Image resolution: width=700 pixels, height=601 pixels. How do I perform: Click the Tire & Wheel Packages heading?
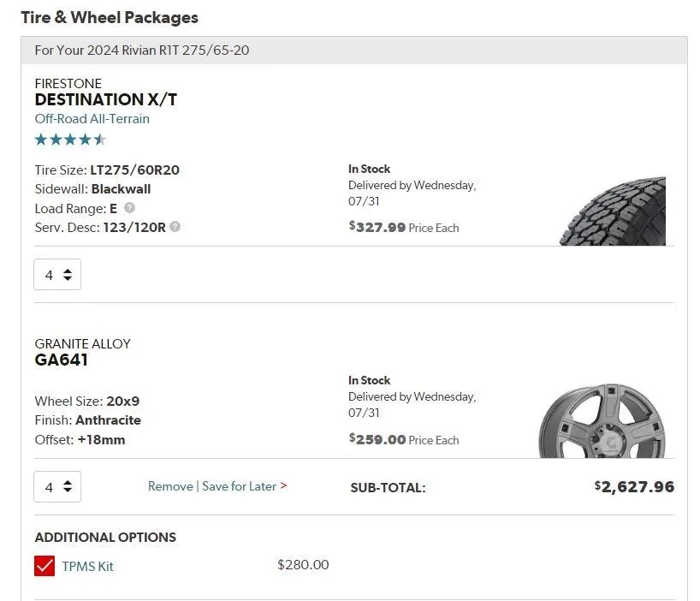pyautogui.click(x=110, y=17)
